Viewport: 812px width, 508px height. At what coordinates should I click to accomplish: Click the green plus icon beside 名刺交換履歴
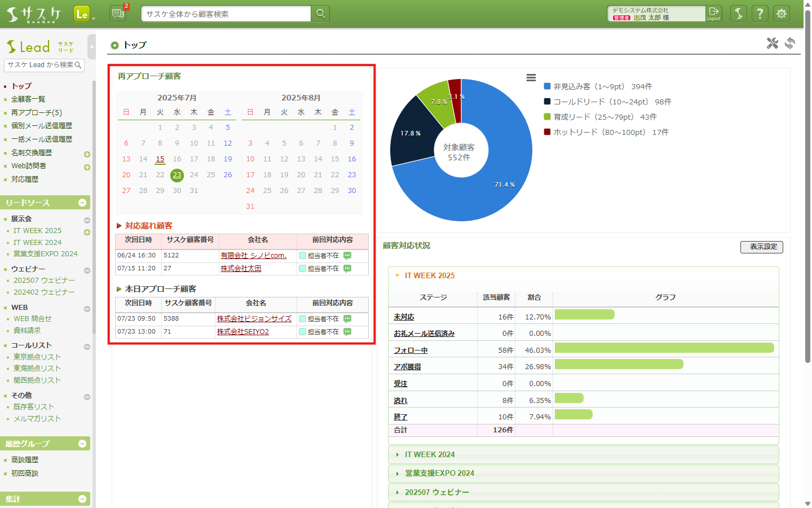tap(87, 154)
